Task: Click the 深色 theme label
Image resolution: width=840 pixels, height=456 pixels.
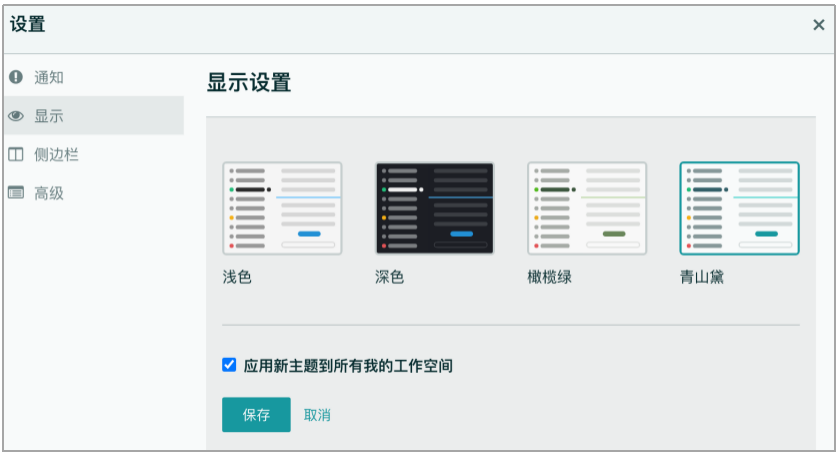Action: tap(389, 277)
